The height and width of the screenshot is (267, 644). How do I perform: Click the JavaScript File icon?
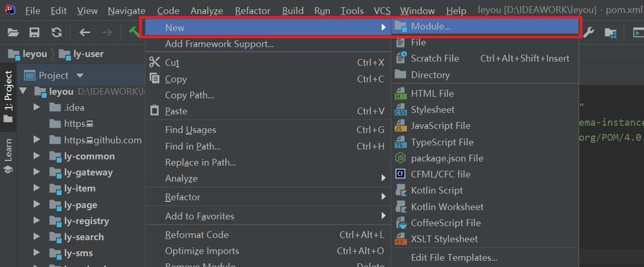pyautogui.click(x=400, y=125)
